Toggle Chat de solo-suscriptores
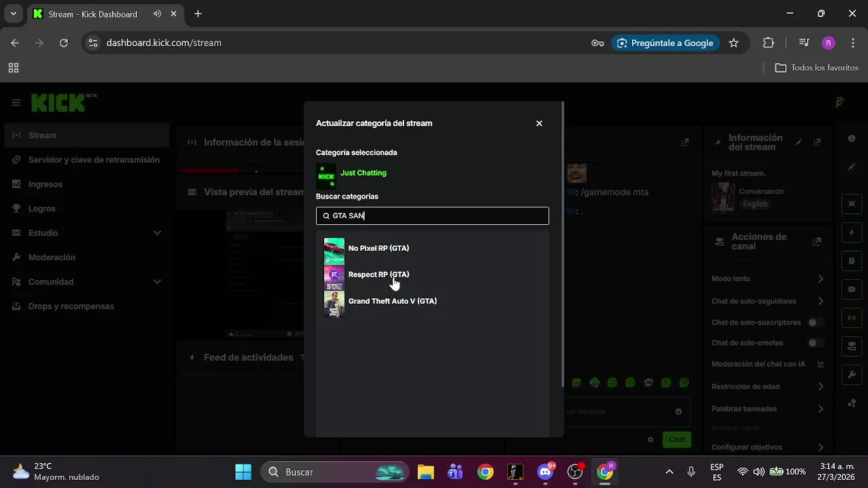Image resolution: width=868 pixels, height=488 pixels. pos(816,323)
